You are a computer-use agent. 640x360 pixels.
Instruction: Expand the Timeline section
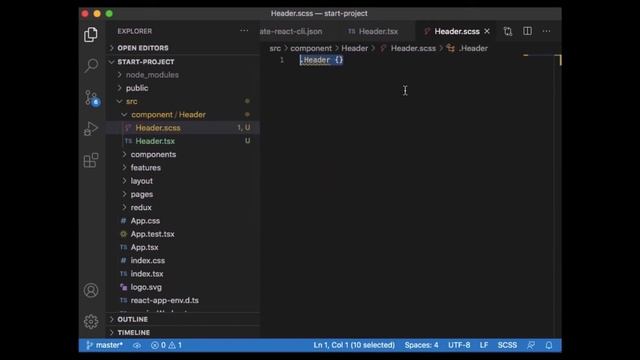click(182, 333)
